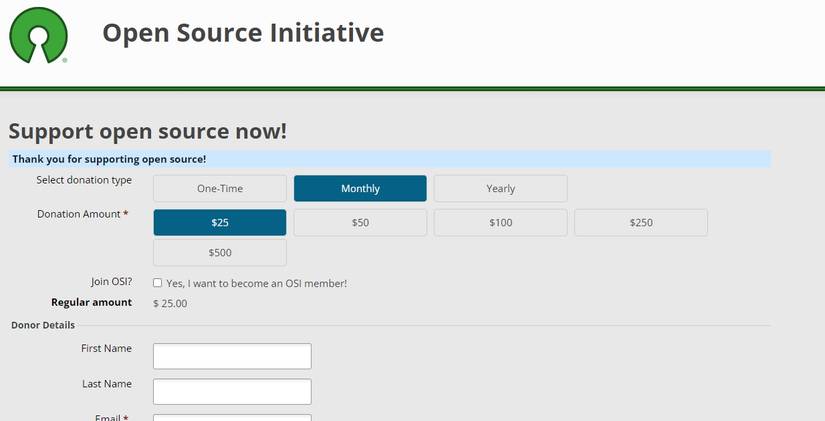825x421 pixels.
Task: Click the First Name input field
Action: point(232,356)
